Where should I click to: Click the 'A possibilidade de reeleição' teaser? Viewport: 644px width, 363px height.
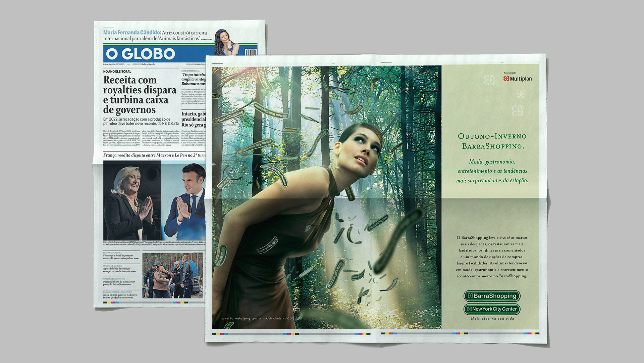click(119, 270)
